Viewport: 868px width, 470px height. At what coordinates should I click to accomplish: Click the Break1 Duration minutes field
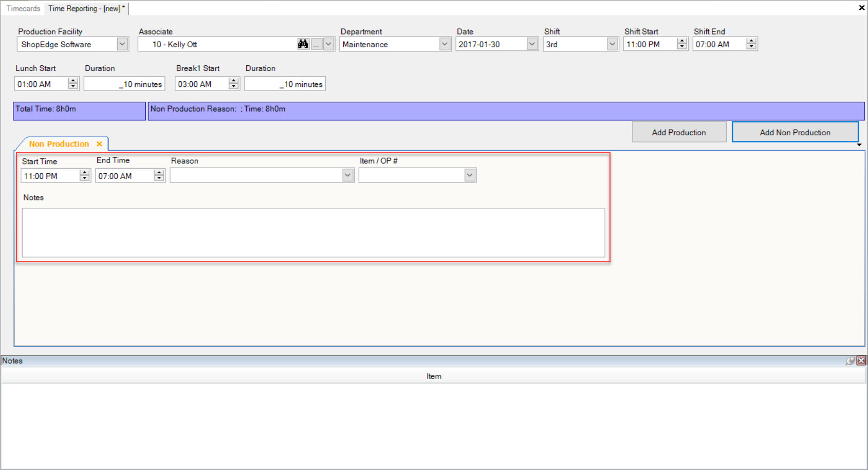pos(285,84)
